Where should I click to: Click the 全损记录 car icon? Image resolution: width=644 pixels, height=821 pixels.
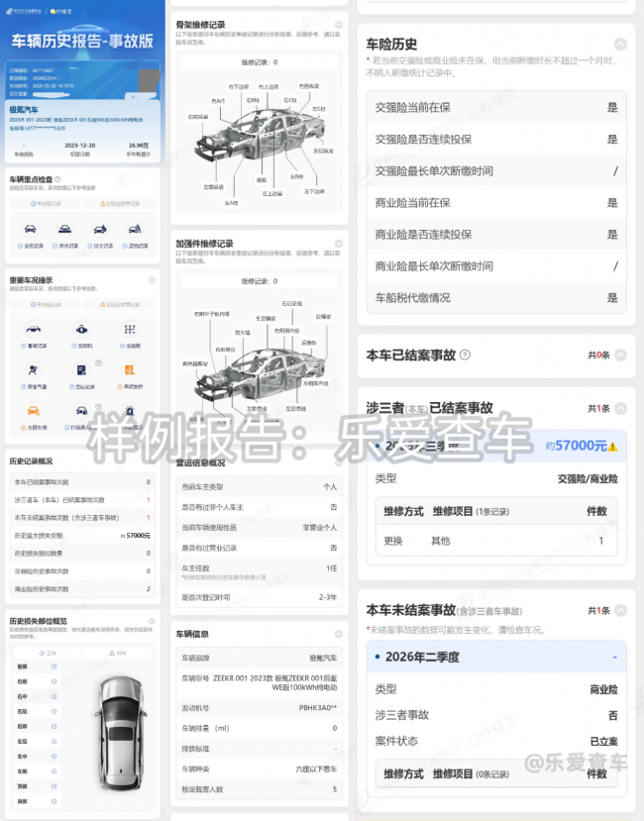click(31, 229)
